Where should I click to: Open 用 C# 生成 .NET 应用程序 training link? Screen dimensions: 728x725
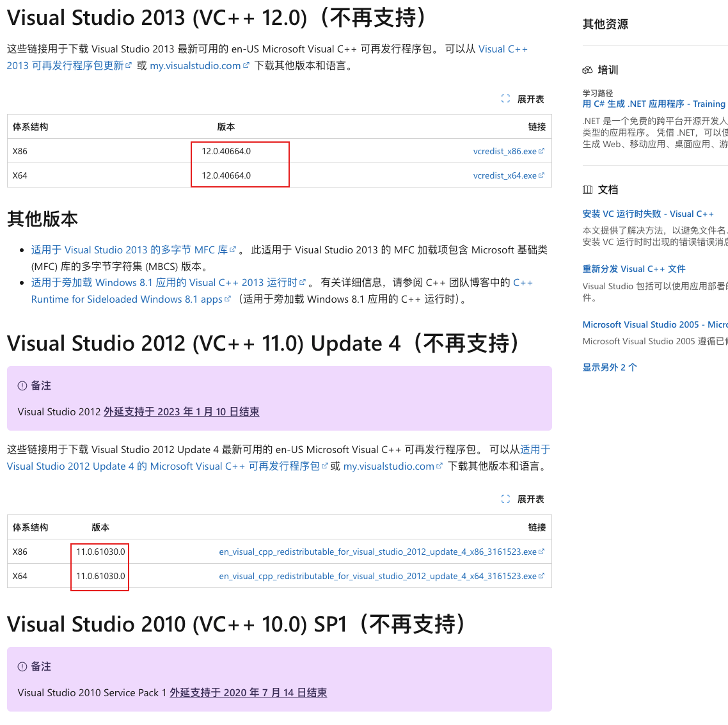[x=654, y=104]
